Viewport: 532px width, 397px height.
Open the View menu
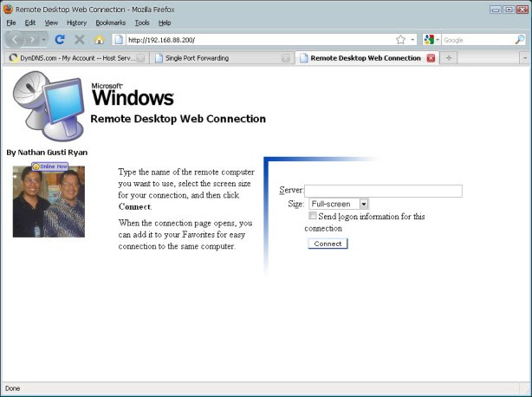(x=51, y=23)
